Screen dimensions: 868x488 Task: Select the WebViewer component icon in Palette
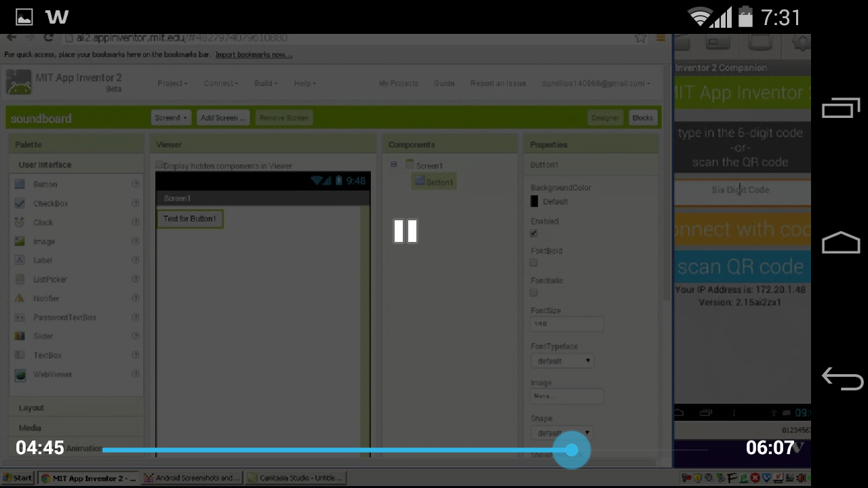(x=20, y=374)
